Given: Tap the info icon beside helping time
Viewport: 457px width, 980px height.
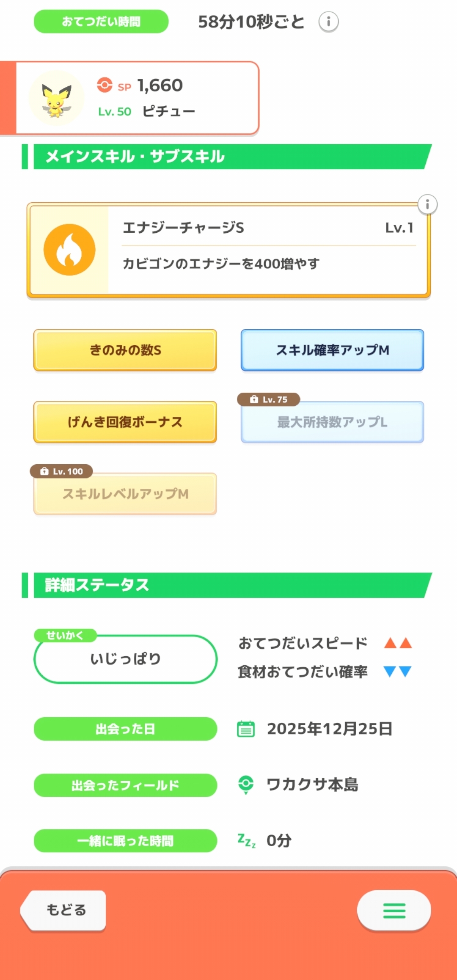Looking at the screenshot, I should click(328, 22).
